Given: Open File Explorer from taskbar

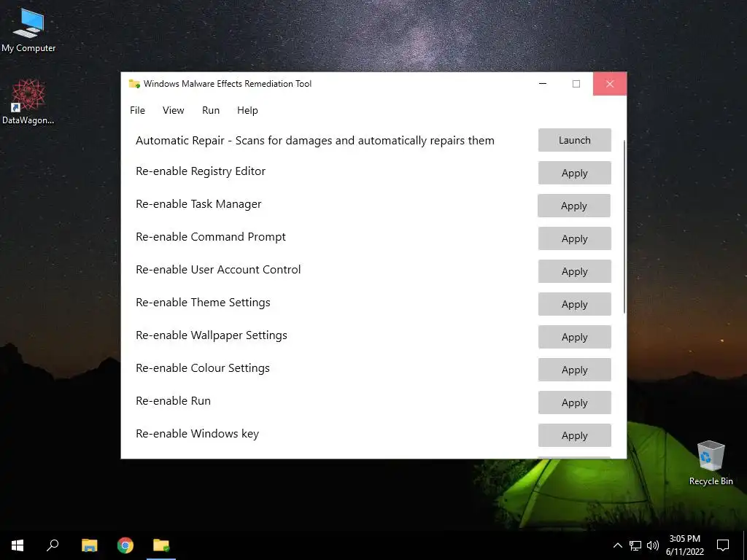Looking at the screenshot, I should coord(89,545).
